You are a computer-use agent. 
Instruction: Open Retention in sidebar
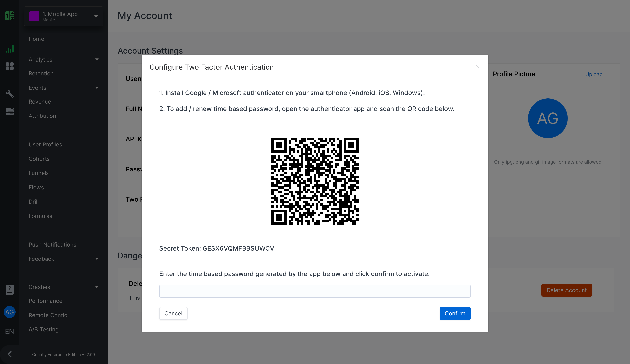[x=41, y=73]
